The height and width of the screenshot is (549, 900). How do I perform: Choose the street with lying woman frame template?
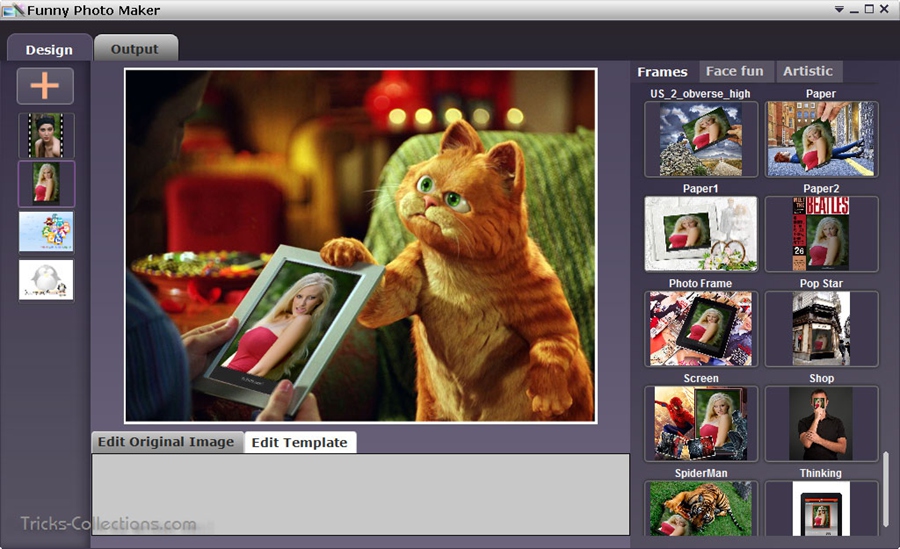pos(821,140)
